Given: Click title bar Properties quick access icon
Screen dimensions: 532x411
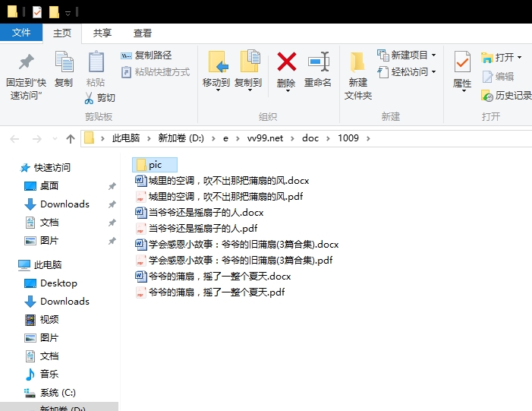Looking at the screenshot, I should (37, 13).
